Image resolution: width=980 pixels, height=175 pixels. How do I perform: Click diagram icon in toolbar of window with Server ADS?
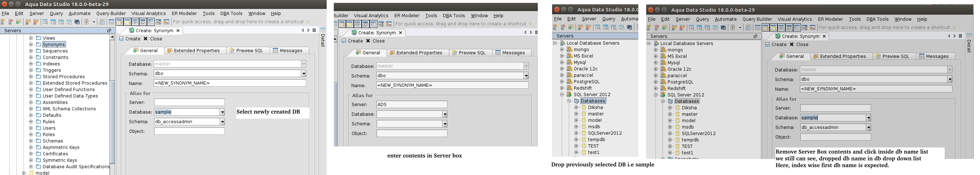381,24
